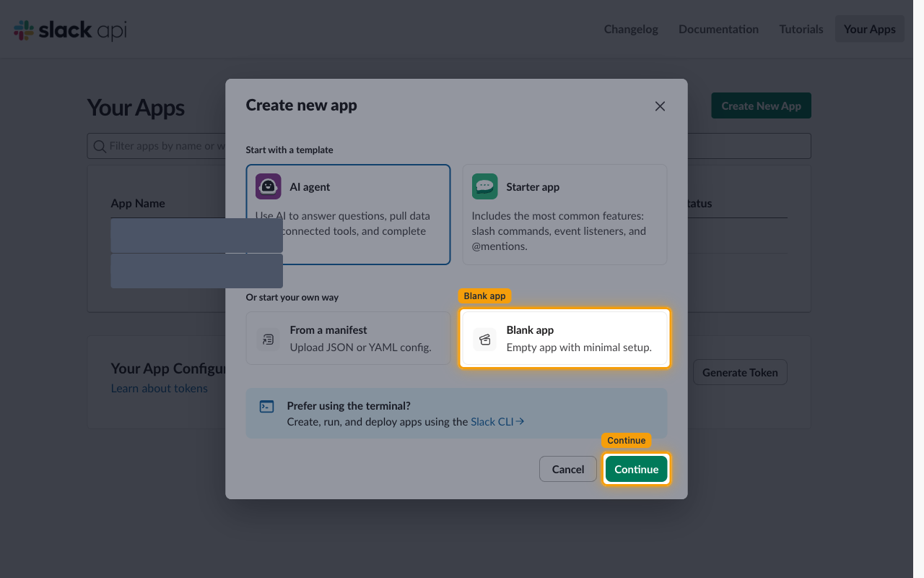Click the App Name column header
The image size is (924, 578).
138,203
